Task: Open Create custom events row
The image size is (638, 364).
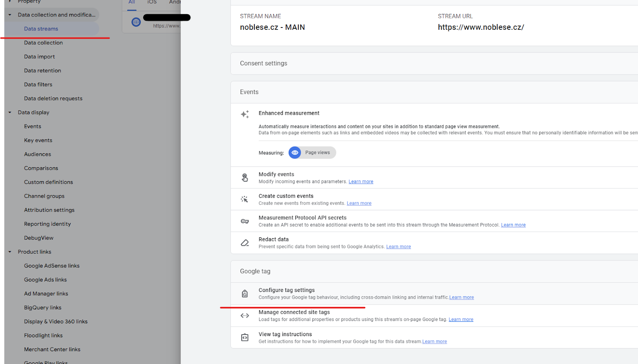Action: 434,199
